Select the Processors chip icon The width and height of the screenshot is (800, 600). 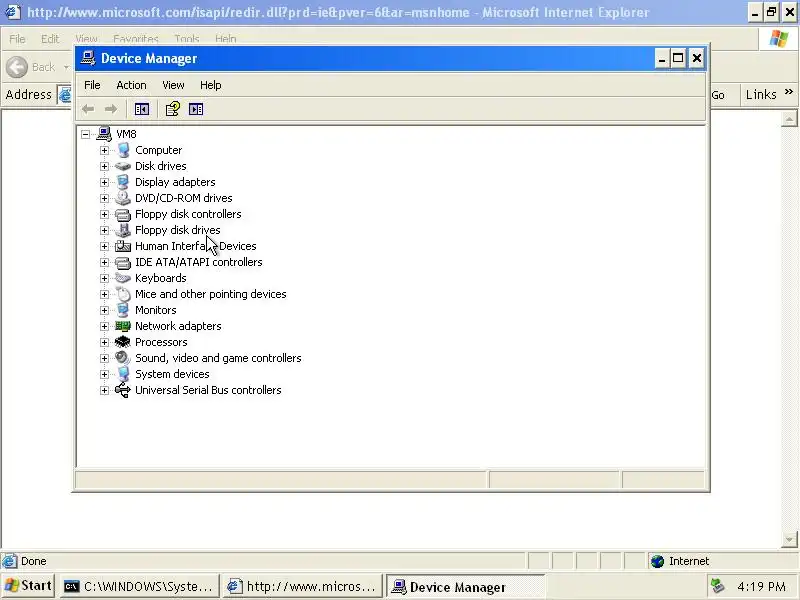pos(123,342)
